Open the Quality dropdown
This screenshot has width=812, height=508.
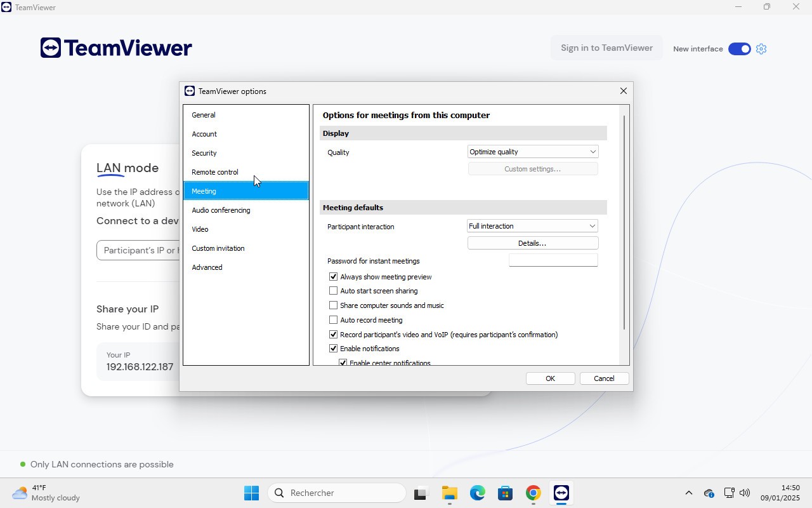(532, 152)
